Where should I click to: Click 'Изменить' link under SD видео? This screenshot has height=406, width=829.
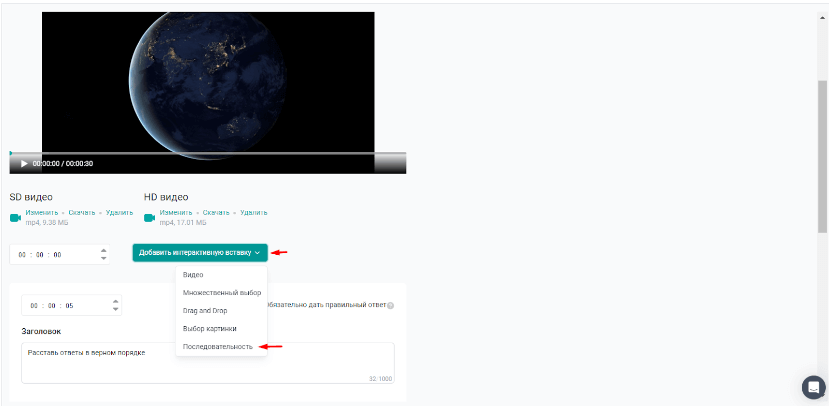click(41, 213)
